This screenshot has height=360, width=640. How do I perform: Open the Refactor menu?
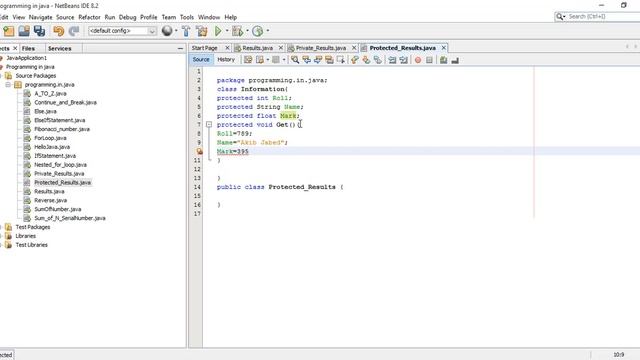[x=89, y=17]
